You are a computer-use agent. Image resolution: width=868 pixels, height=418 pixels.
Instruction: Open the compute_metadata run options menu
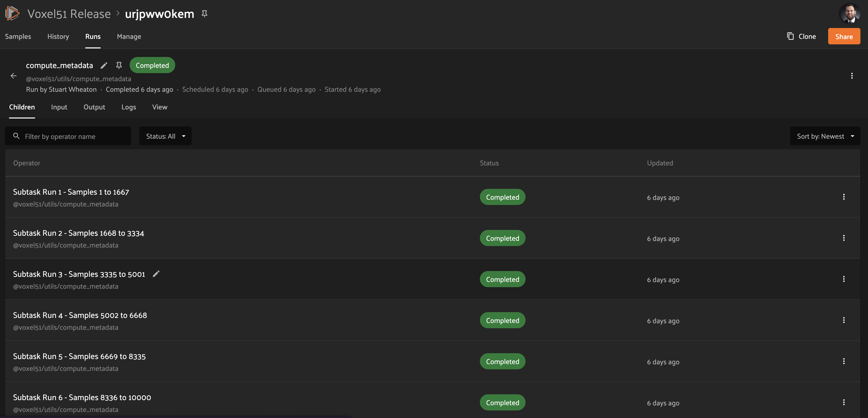(x=852, y=76)
